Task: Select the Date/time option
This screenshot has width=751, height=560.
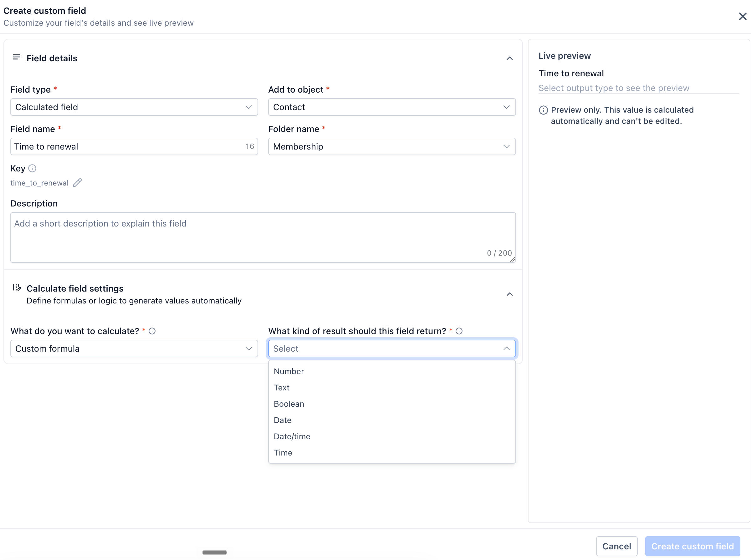Action: (x=391, y=436)
